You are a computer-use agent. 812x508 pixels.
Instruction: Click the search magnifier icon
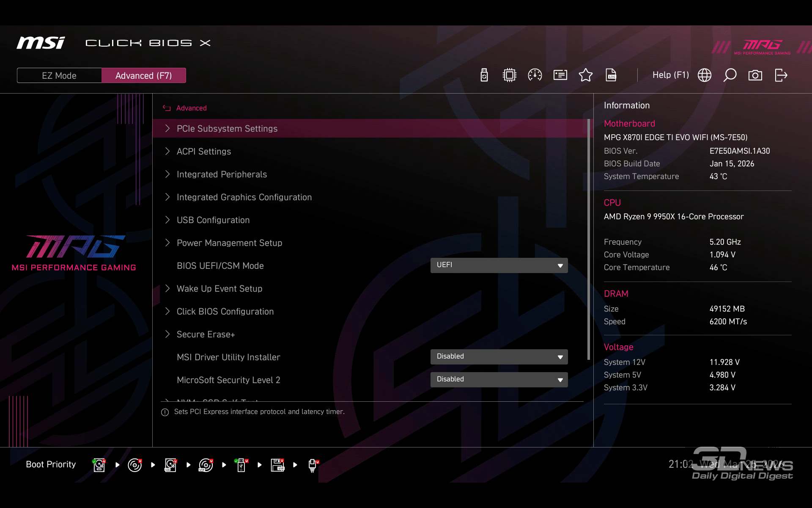click(730, 75)
